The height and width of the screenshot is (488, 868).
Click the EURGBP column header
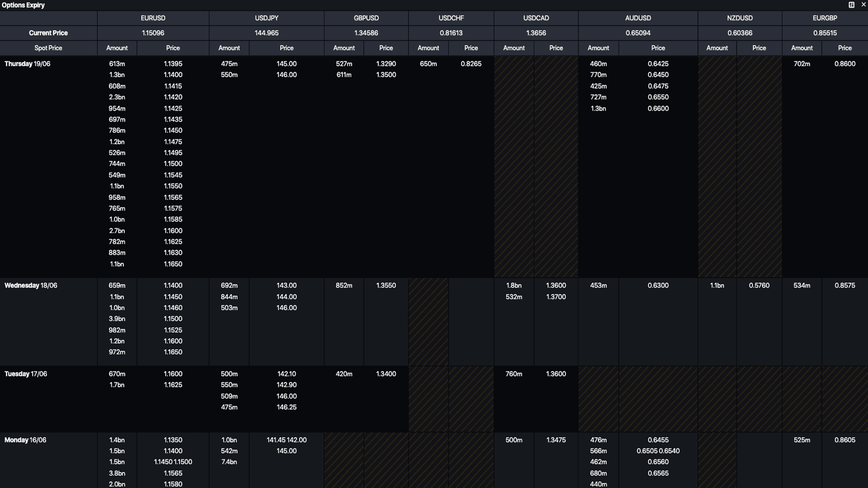825,18
